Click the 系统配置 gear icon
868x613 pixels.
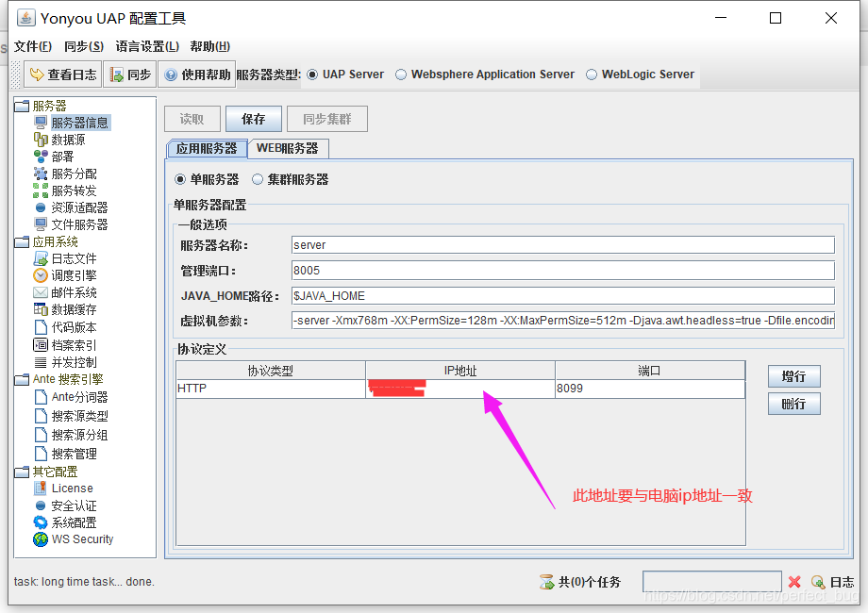click(41, 522)
